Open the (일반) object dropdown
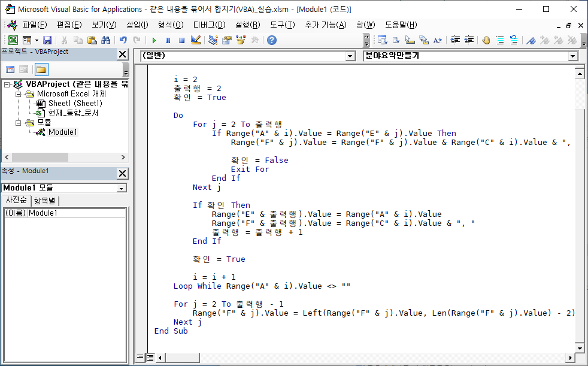Viewport: 588px width, 366px height. 350,56
